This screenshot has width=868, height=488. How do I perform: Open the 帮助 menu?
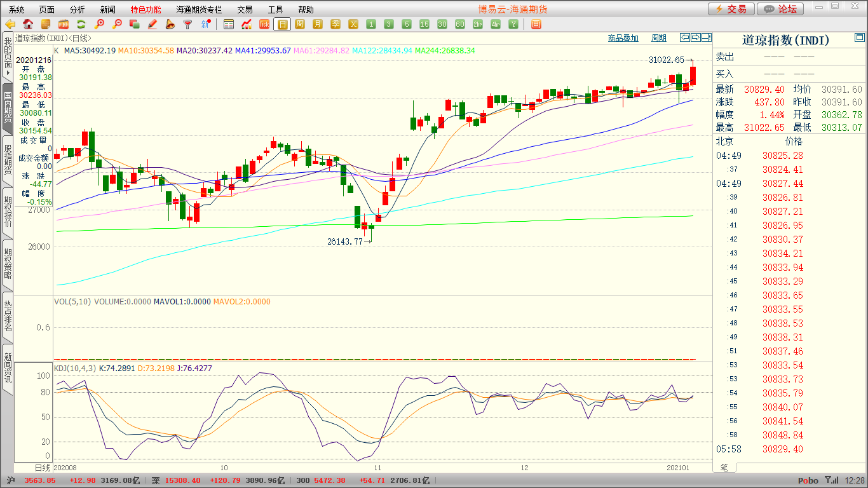(x=306, y=10)
